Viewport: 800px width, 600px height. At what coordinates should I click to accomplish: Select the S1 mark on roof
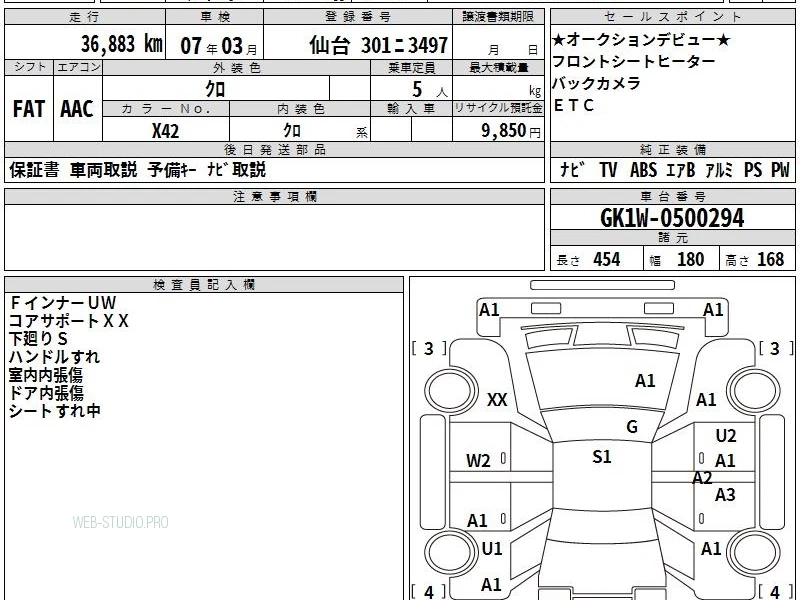602,456
